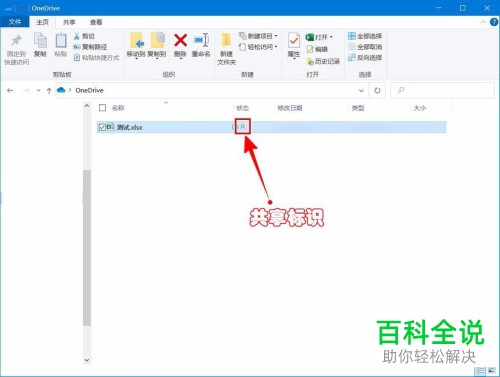
Task: Create a New folder (新建文件夹)
Action: (226, 49)
